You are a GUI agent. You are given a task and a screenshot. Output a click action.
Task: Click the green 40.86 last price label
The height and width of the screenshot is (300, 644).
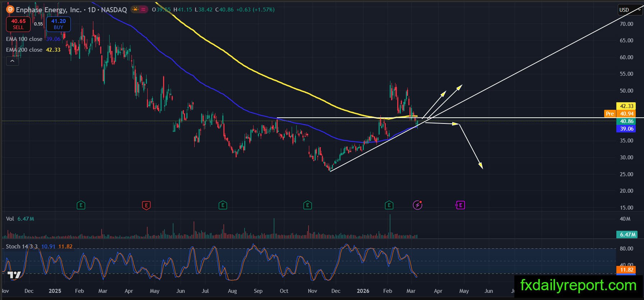tap(626, 121)
